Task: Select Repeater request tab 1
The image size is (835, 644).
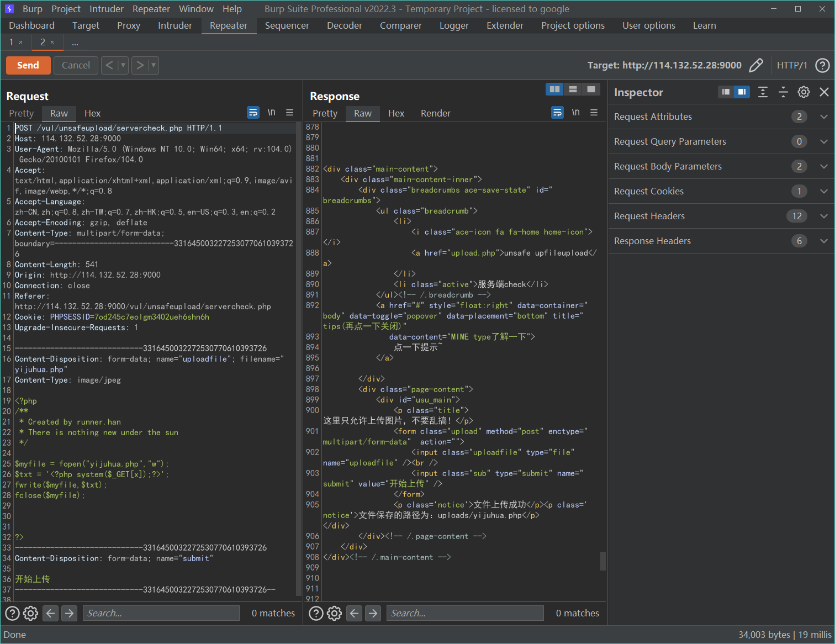Action: point(11,42)
